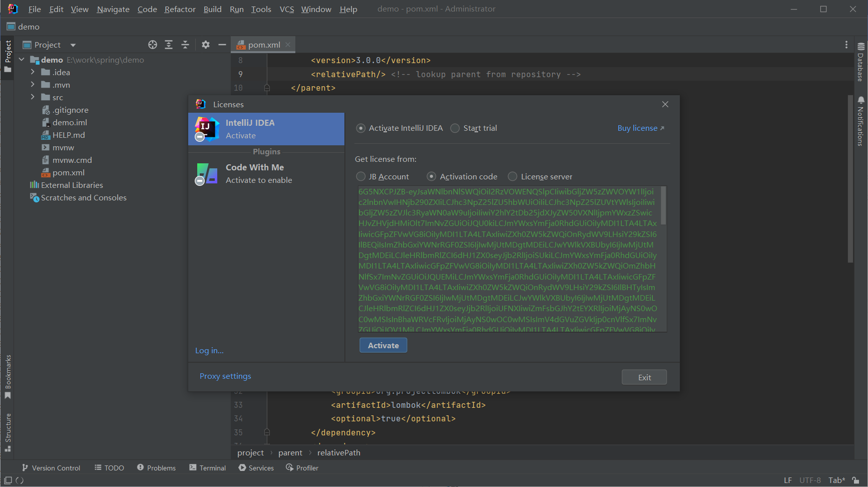The height and width of the screenshot is (487, 868).
Task: Open the Terminal tool window
Action: (x=207, y=468)
